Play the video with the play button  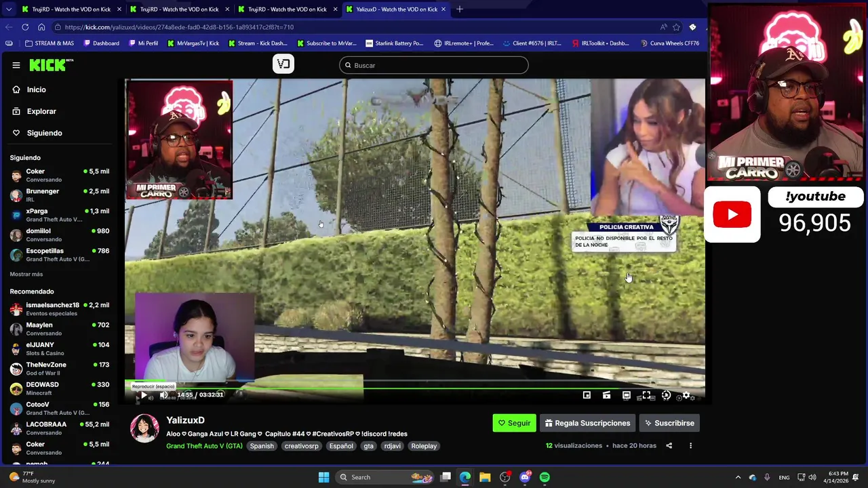coord(143,395)
